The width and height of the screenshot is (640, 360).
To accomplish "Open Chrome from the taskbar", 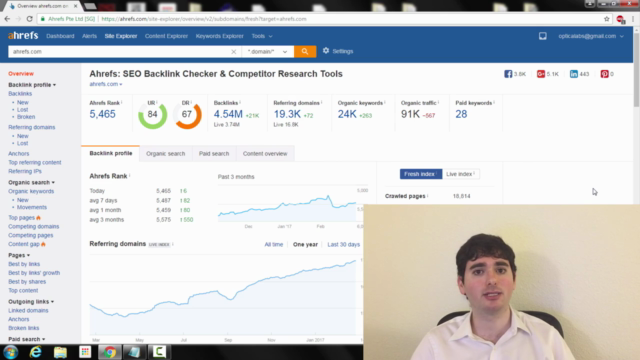I will click(x=109, y=352).
